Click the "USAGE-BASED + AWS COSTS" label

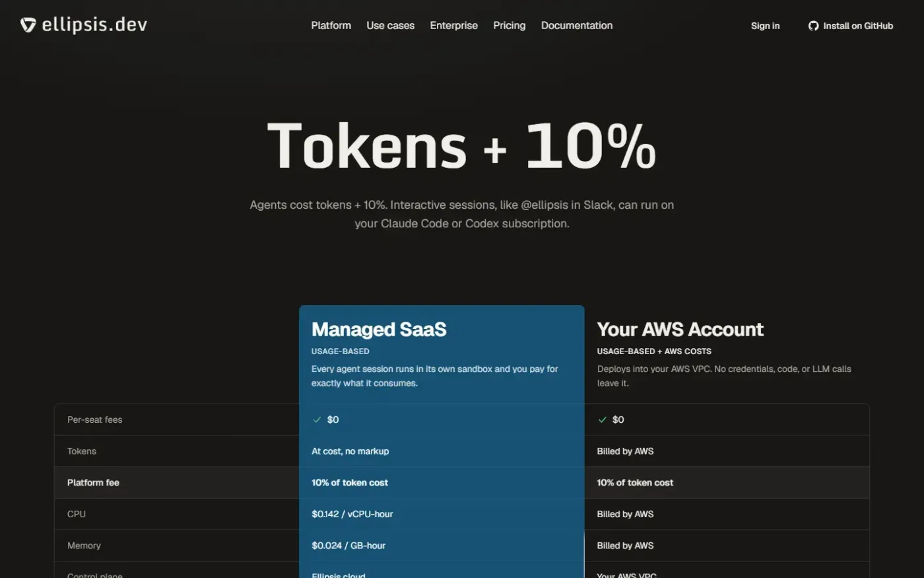click(654, 351)
